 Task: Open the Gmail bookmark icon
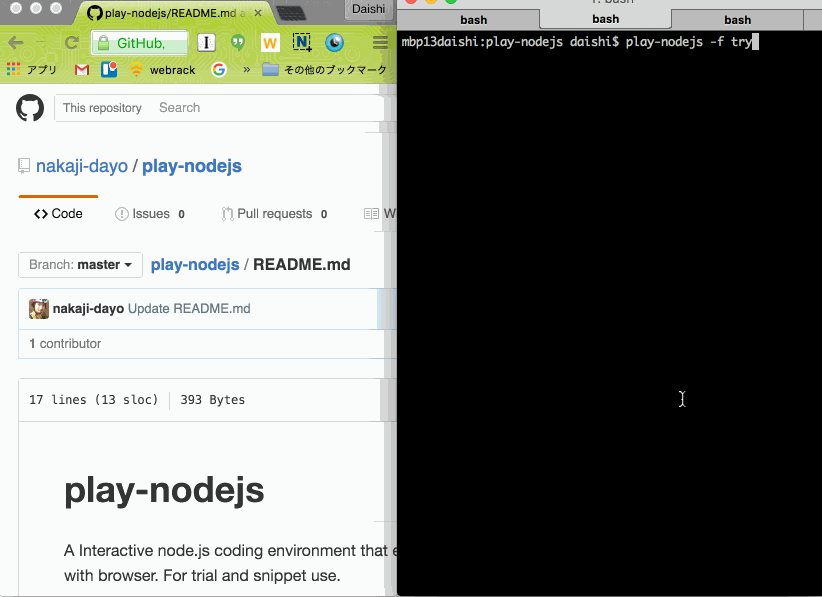pos(82,70)
